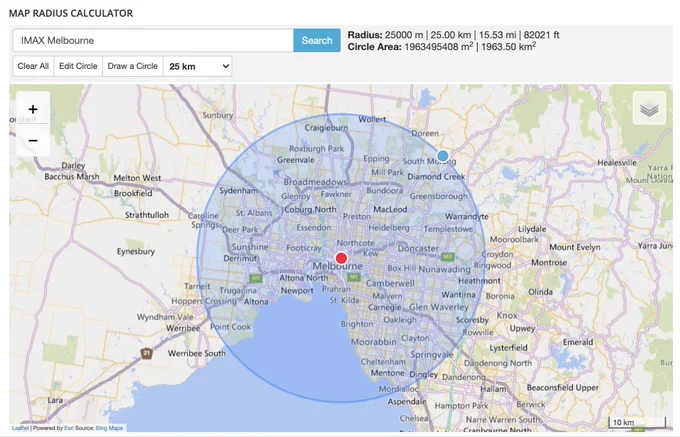Click the St. Kilda map label

pos(344,300)
